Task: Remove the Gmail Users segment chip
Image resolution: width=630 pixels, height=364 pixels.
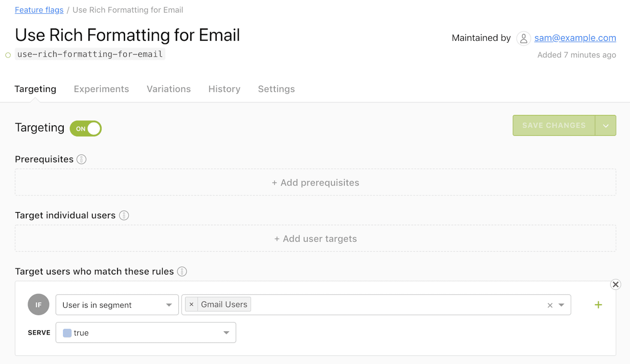Action: 191,304
